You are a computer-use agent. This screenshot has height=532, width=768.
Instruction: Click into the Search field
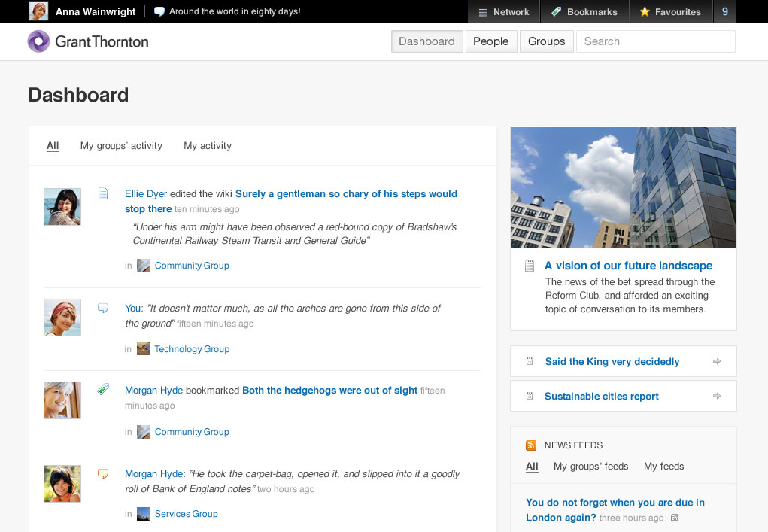(x=656, y=41)
